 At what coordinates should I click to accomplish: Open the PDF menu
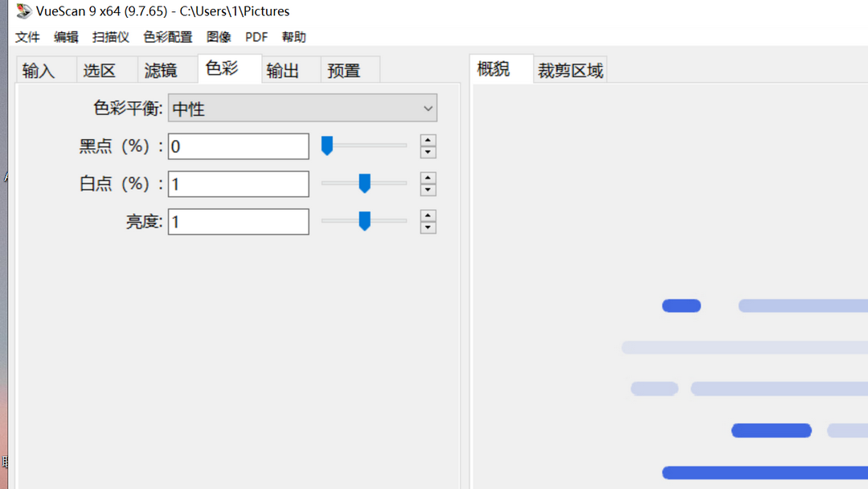[256, 37]
